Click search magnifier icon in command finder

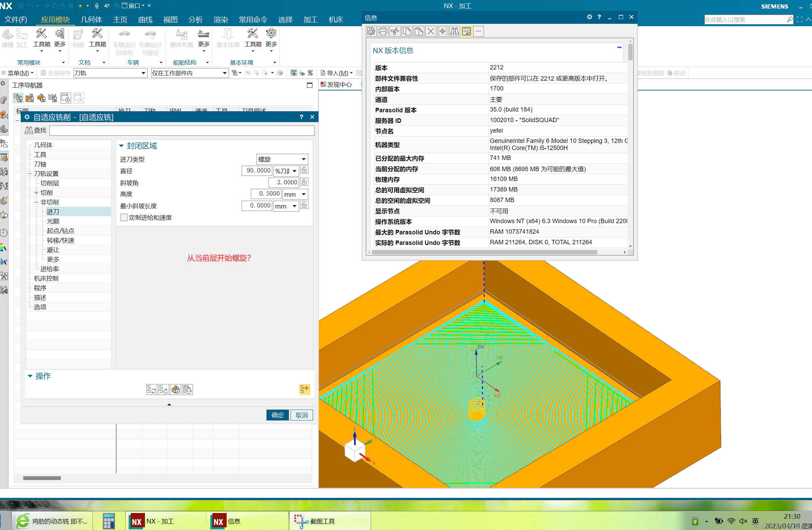[x=790, y=20]
